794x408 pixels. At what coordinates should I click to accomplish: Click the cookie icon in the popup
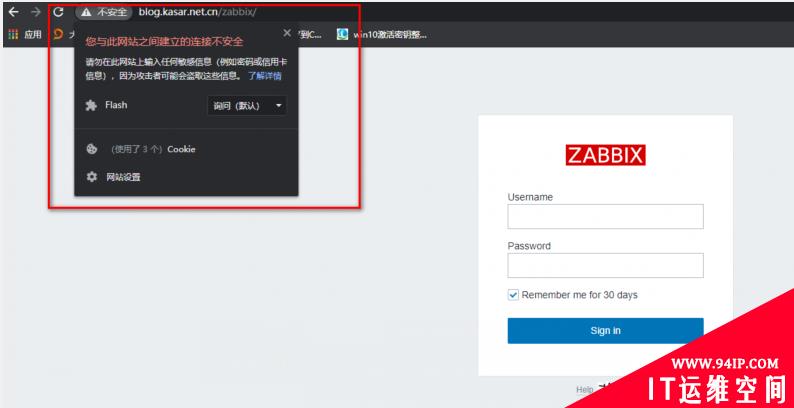[91, 149]
